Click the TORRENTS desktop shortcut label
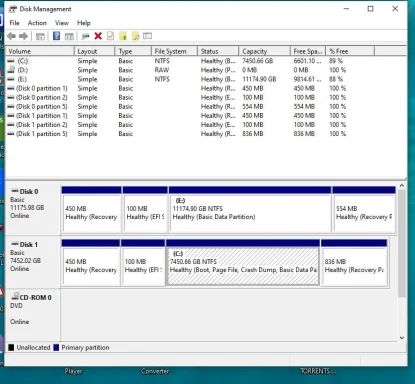The image size is (415, 384). click(x=318, y=371)
